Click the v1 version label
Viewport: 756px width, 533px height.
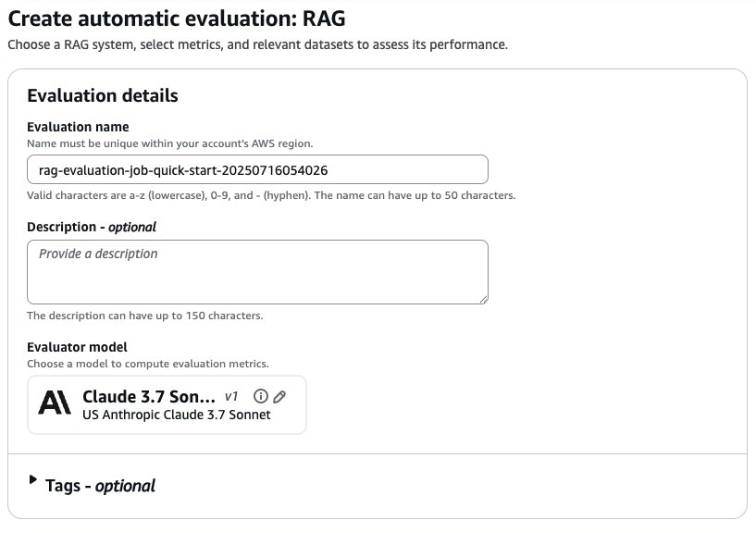(232, 396)
